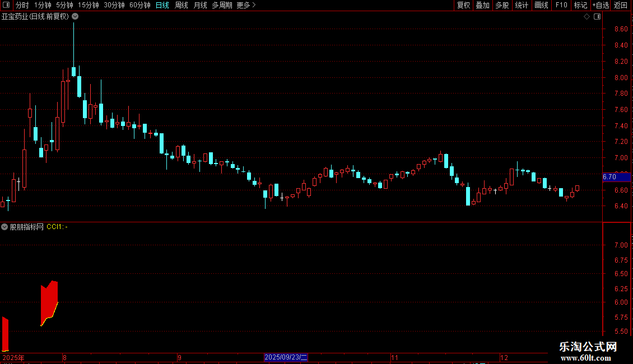The width and height of the screenshot is (633, 364).
Task: Switch to the 日线 daily chart
Action: click(x=162, y=5)
